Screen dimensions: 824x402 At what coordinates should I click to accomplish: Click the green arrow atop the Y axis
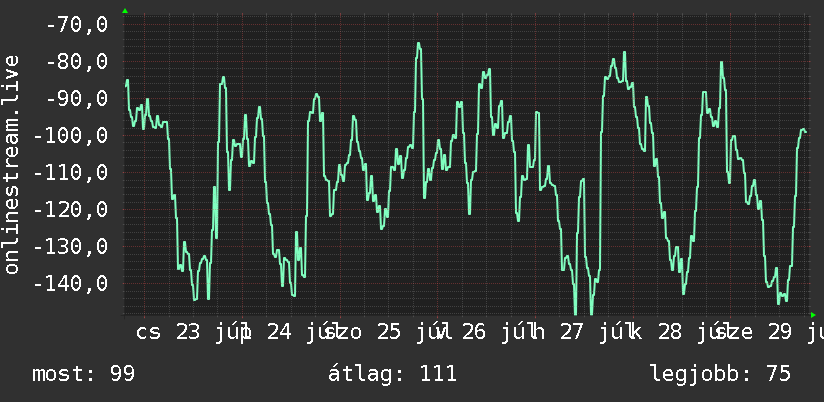tap(125, 11)
